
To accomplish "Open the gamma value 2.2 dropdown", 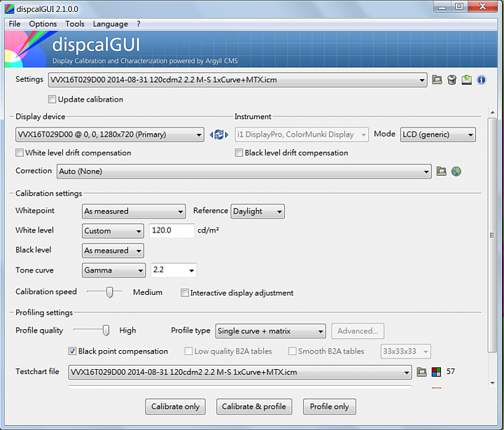I will click(174, 270).
